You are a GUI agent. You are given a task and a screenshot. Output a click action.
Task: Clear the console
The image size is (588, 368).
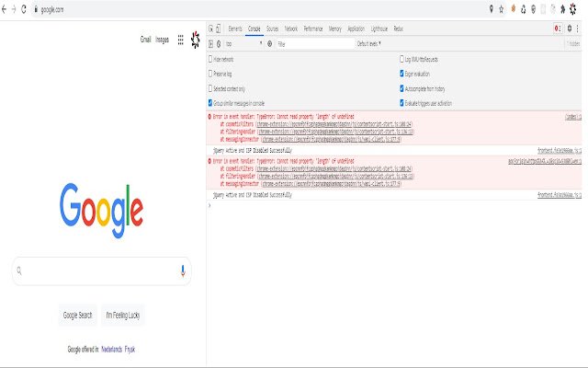pos(219,44)
